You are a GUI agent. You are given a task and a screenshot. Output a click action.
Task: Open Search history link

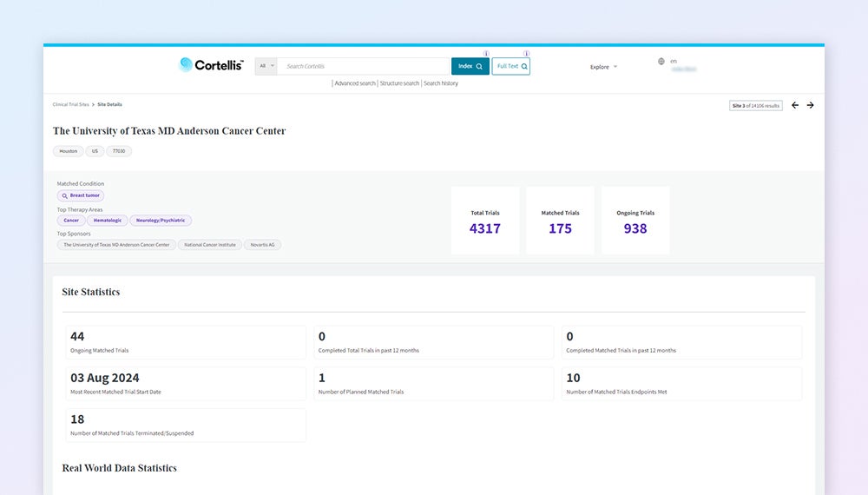[441, 83]
